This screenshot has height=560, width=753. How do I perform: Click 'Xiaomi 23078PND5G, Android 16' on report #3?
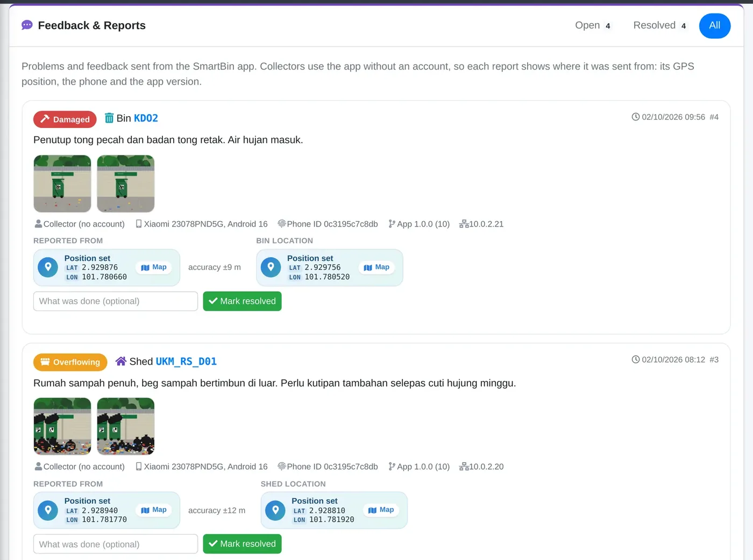pos(205,466)
